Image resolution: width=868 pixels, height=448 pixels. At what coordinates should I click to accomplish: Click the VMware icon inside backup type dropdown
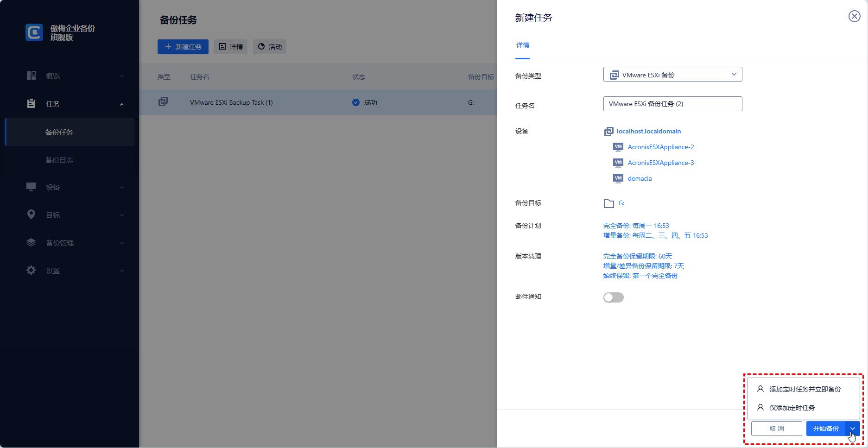click(614, 75)
